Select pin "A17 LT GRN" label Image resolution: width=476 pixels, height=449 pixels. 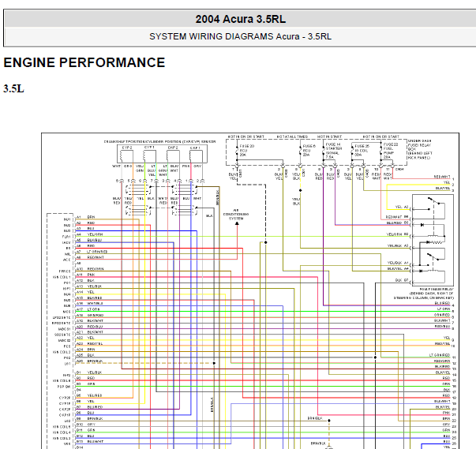(88, 309)
